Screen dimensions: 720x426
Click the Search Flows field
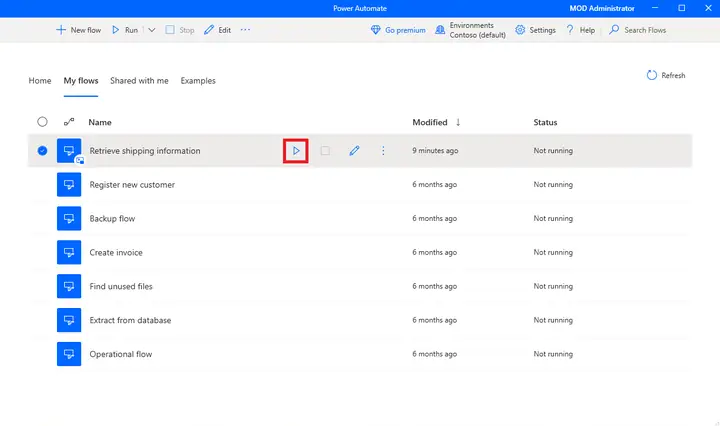coord(637,30)
